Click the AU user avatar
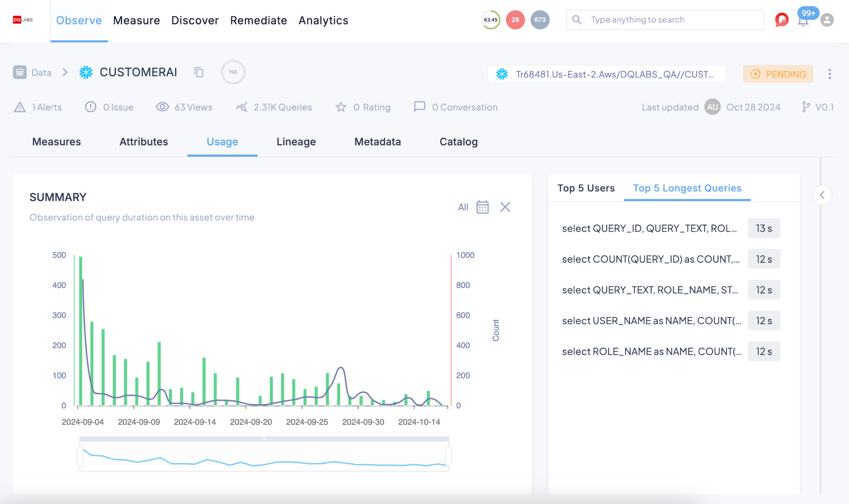The image size is (849, 504). pyautogui.click(x=712, y=107)
